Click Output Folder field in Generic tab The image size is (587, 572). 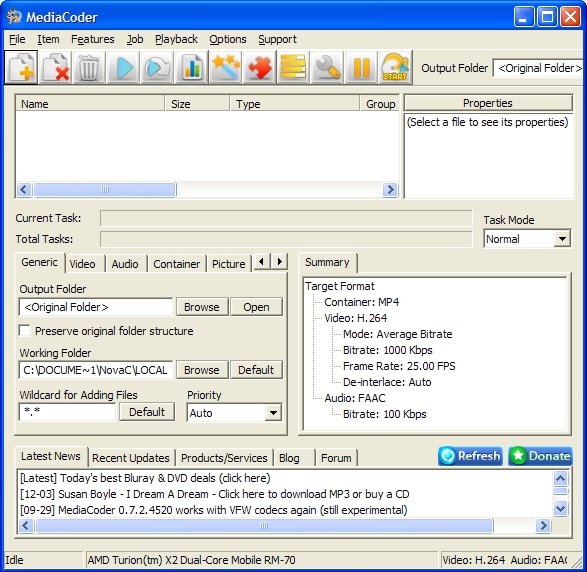pyautogui.click(x=95, y=307)
